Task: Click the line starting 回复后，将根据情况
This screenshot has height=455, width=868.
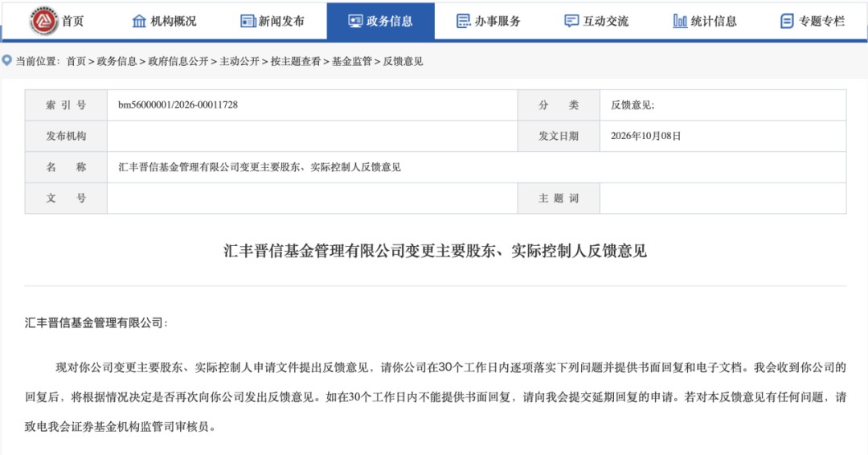Action: coord(435,397)
